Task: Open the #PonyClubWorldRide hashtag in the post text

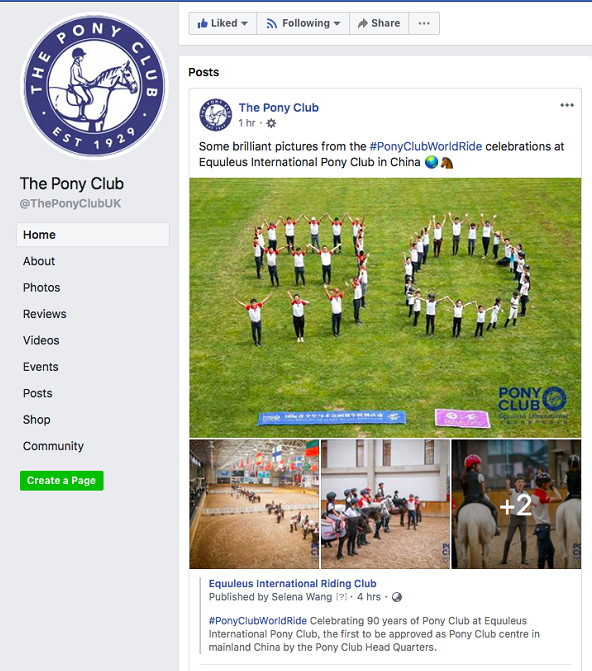Action: tap(426, 146)
